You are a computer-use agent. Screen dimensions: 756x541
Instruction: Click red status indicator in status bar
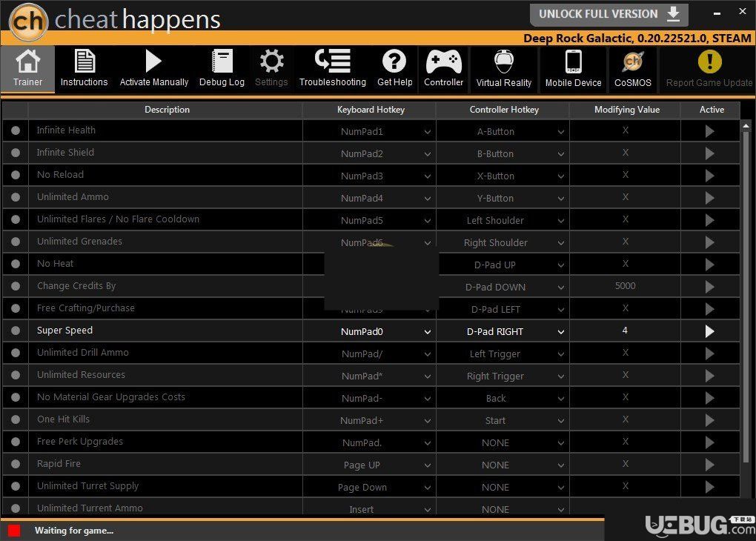click(x=14, y=531)
